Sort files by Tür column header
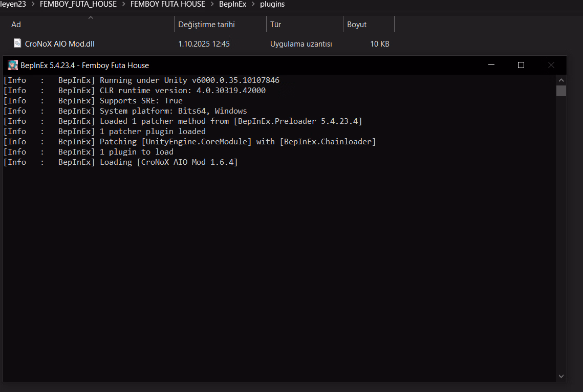Viewport: 583px width, 392px height. [x=275, y=25]
